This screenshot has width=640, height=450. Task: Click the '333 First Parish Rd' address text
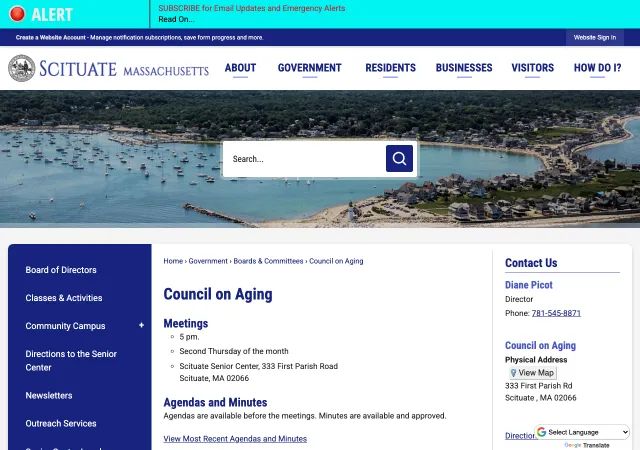[538, 386]
